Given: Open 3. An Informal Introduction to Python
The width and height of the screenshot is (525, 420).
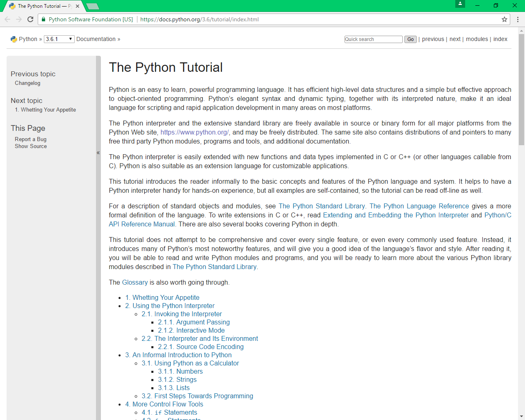Looking at the screenshot, I should tap(178, 355).
